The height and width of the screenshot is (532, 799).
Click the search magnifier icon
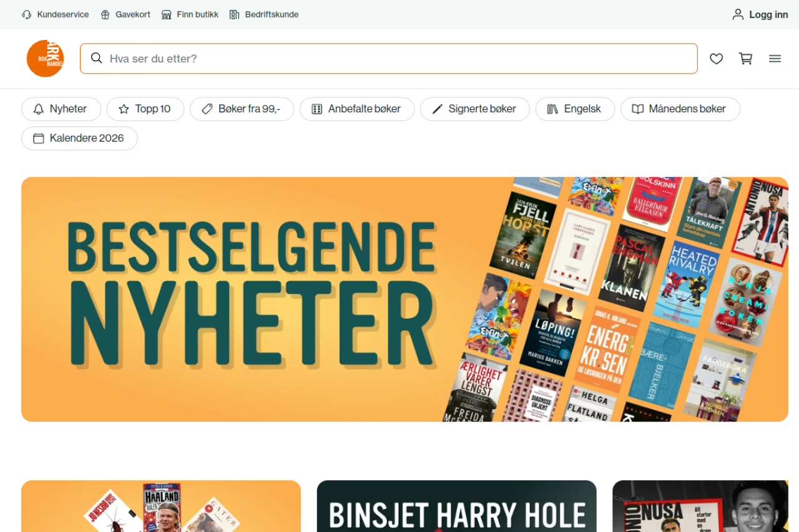(x=96, y=58)
